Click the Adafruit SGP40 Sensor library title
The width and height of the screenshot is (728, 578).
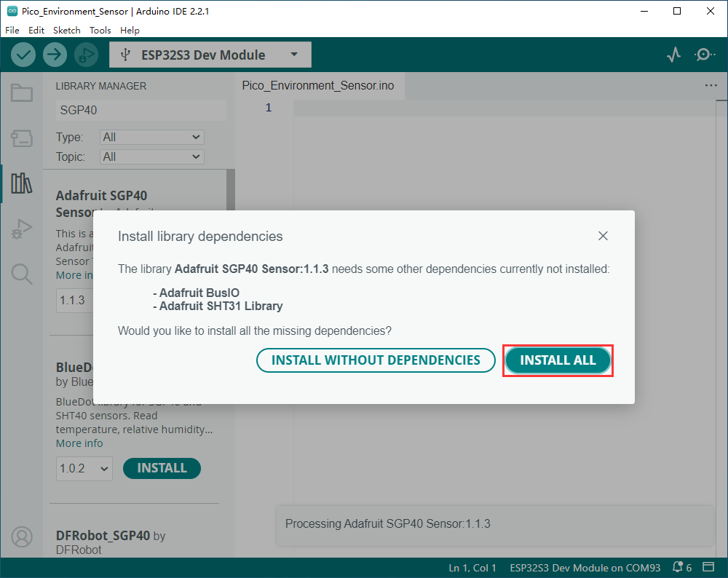(x=101, y=204)
